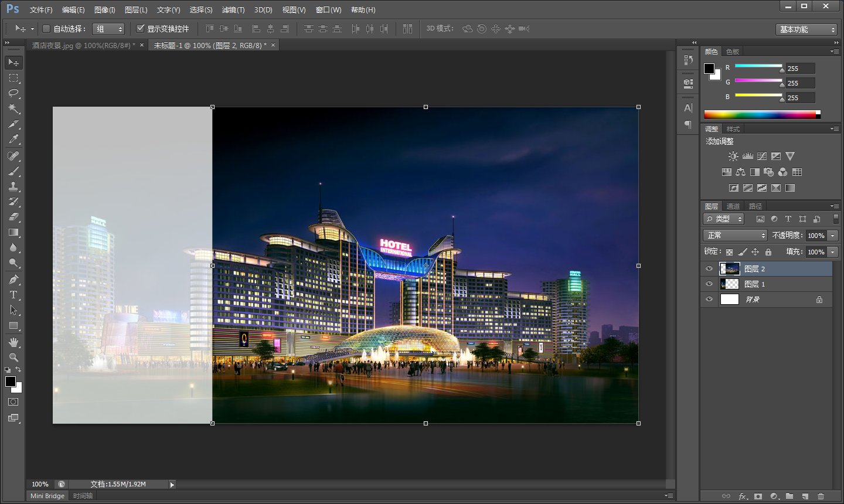Switch to the 通道 panel tab

tap(733, 206)
